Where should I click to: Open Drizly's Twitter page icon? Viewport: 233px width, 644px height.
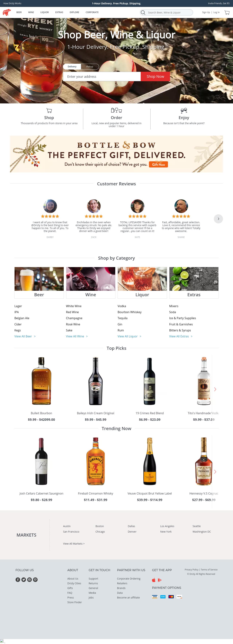23,580
